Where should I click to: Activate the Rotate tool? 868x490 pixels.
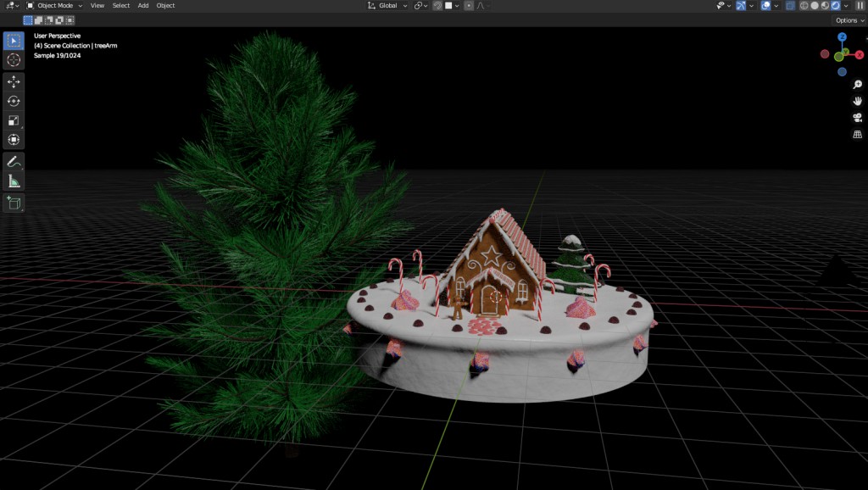point(14,101)
